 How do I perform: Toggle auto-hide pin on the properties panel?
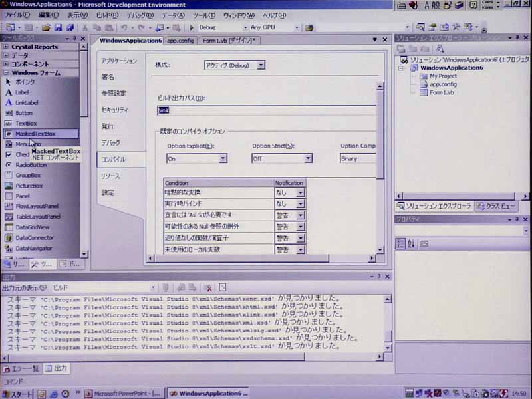517,219
